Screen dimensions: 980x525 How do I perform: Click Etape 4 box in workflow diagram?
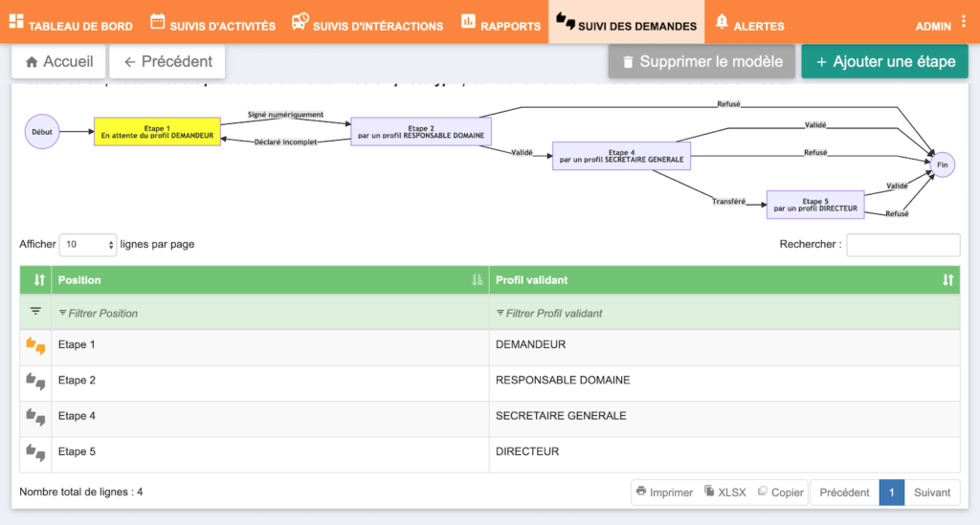621,156
